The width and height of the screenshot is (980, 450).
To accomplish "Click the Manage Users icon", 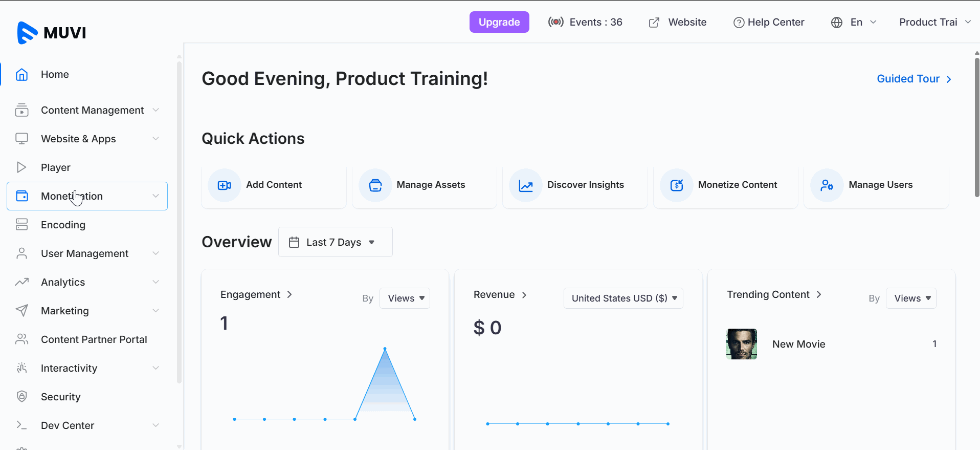I will coord(827,185).
